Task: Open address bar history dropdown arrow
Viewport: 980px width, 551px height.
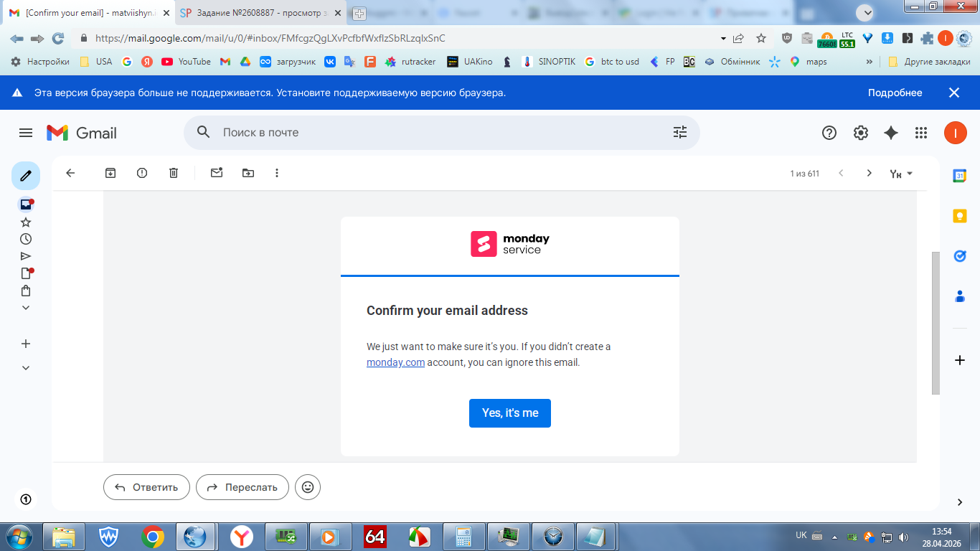Action: 723,39
